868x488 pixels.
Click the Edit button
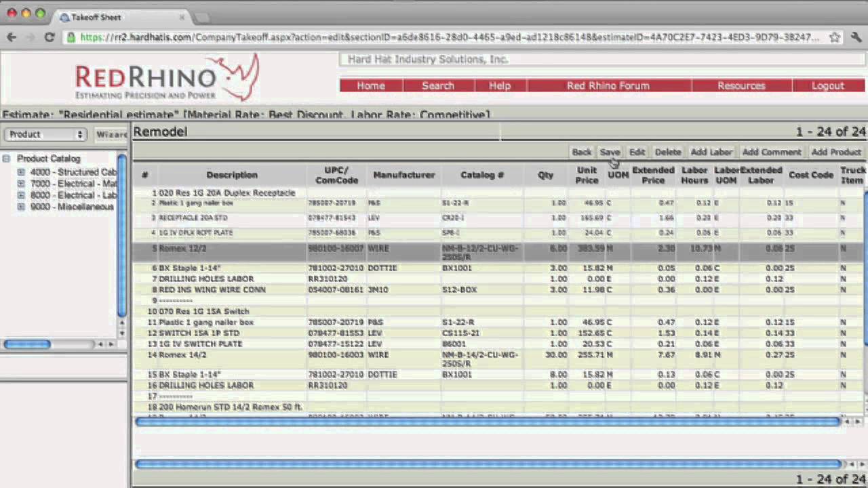[637, 152]
